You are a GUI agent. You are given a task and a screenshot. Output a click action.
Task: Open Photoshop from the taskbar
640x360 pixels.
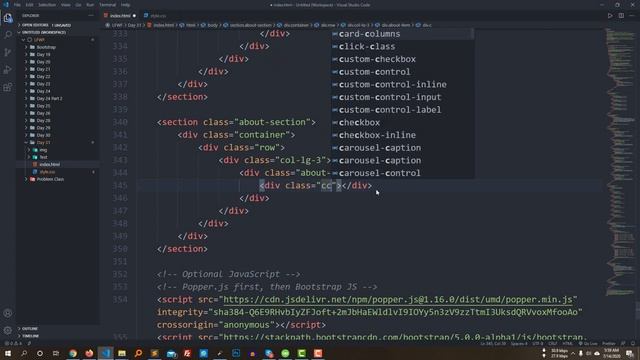click(236, 353)
